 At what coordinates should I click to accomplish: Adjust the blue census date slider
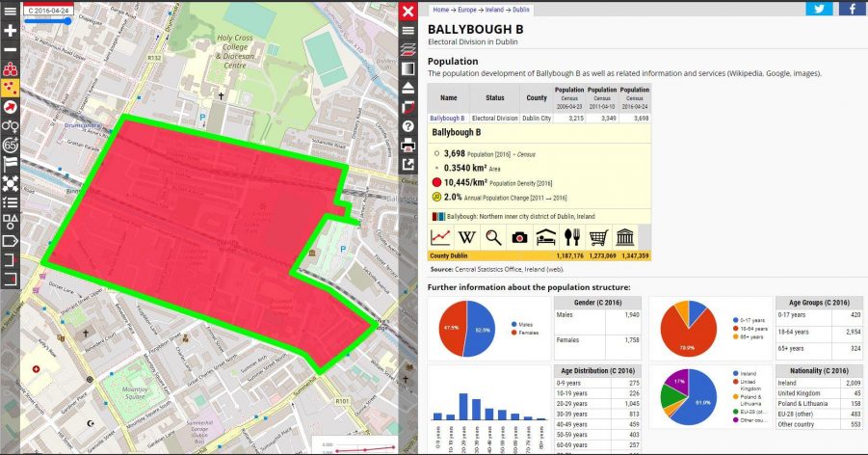coord(48,21)
